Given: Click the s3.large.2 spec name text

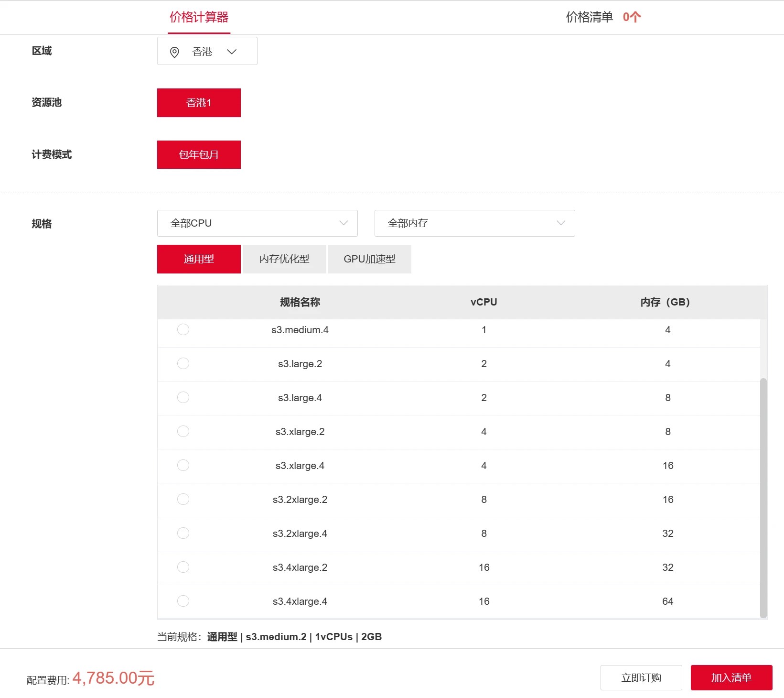Looking at the screenshot, I should click(300, 364).
